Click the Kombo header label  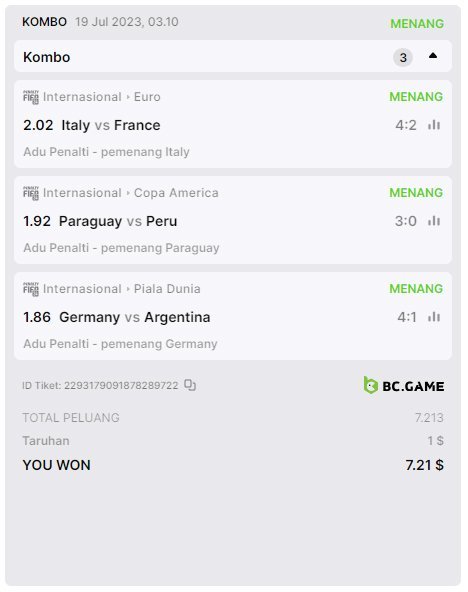47,57
